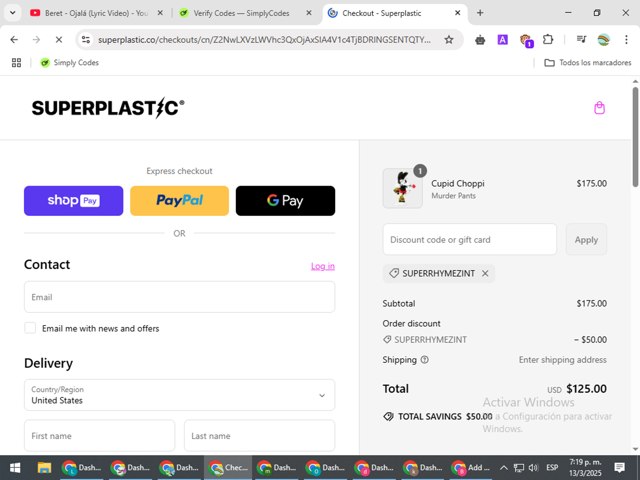This screenshot has height=480, width=640.
Task: Click the Email input field
Action: coord(180,297)
